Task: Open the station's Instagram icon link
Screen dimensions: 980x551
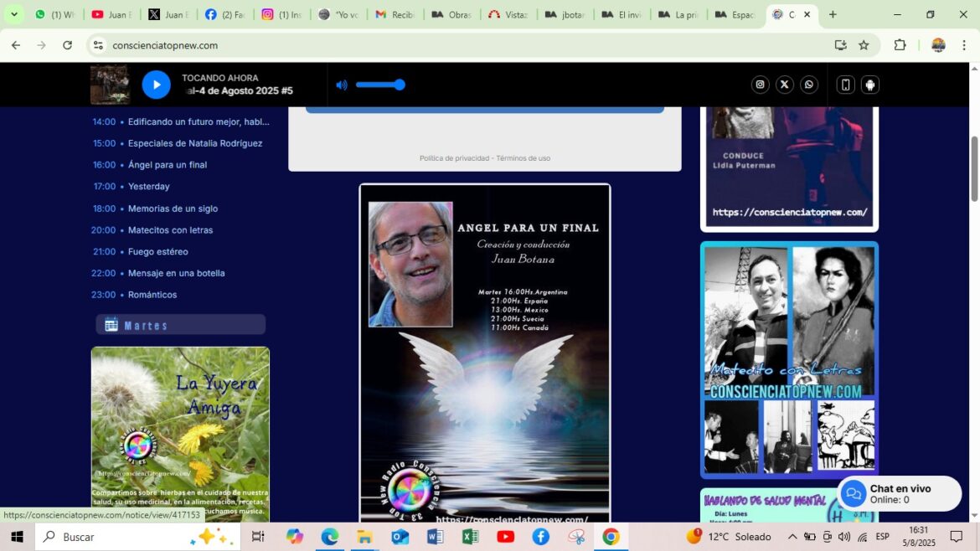Action: 760,85
